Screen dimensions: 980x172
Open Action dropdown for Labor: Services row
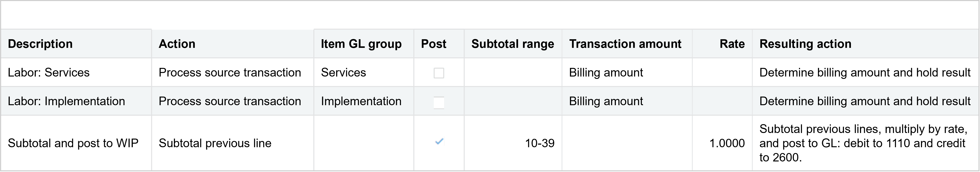click(x=230, y=72)
